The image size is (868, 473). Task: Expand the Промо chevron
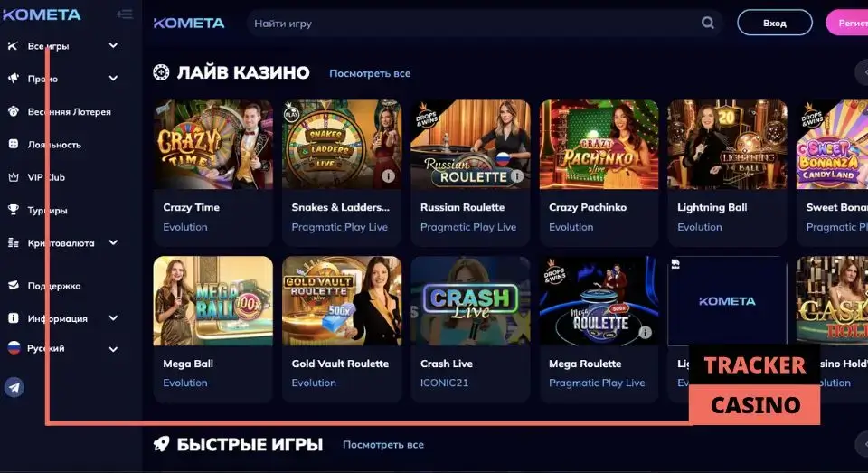coord(113,79)
